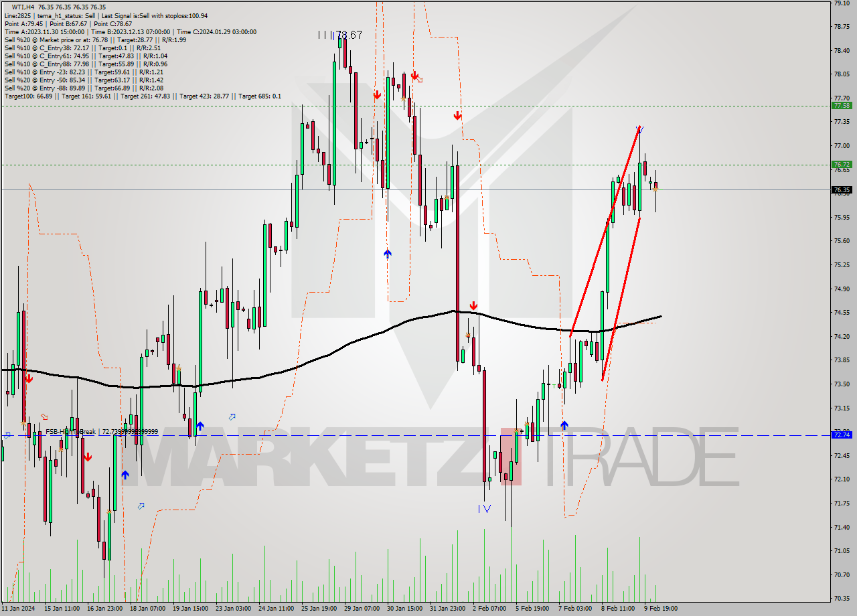
Task: Click the 78.67 peak price label
Action: [x=349, y=35]
